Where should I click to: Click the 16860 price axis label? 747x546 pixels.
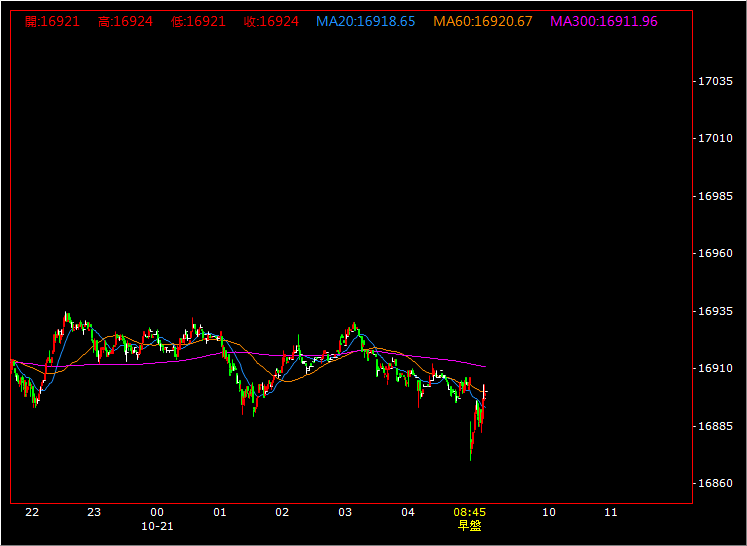pyautogui.click(x=715, y=483)
